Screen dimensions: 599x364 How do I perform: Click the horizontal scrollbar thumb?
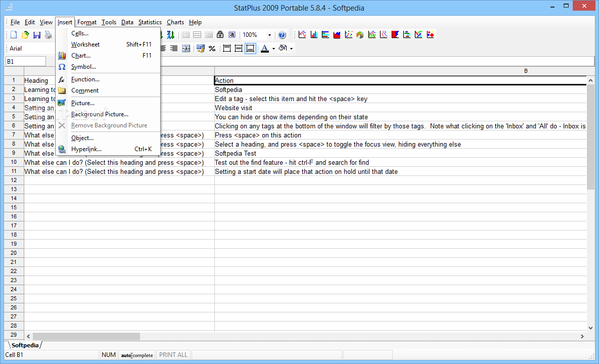coord(86,337)
